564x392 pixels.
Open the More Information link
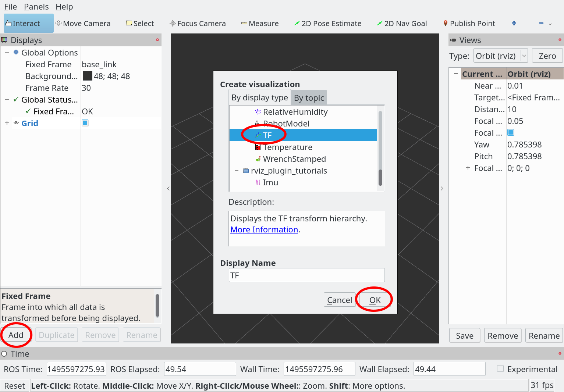pyautogui.click(x=264, y=229)
